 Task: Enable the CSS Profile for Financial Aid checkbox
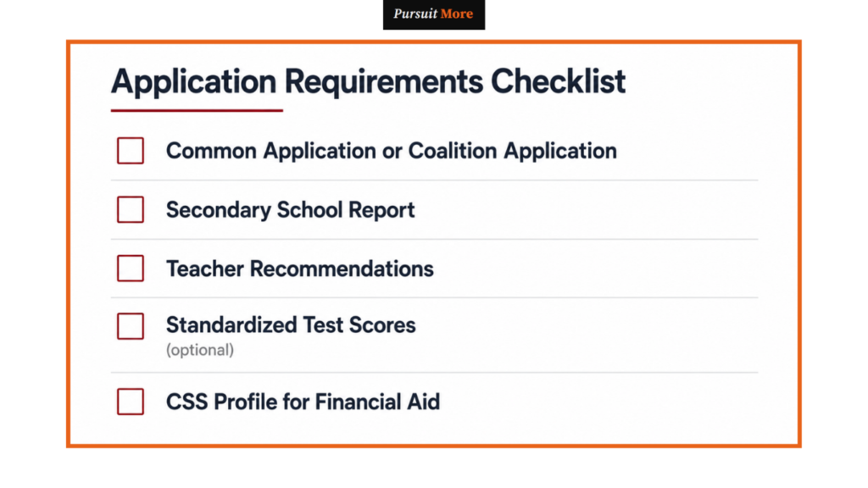point(131,402)
